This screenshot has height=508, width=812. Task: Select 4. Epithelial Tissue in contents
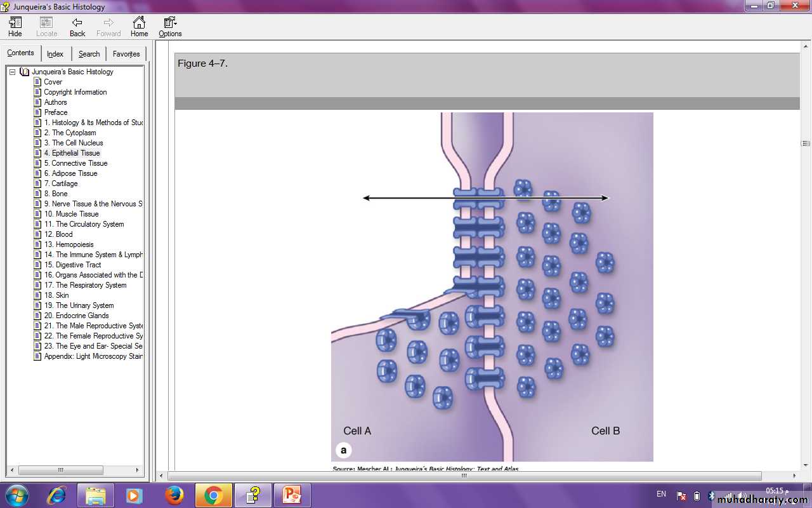[72, 153]
